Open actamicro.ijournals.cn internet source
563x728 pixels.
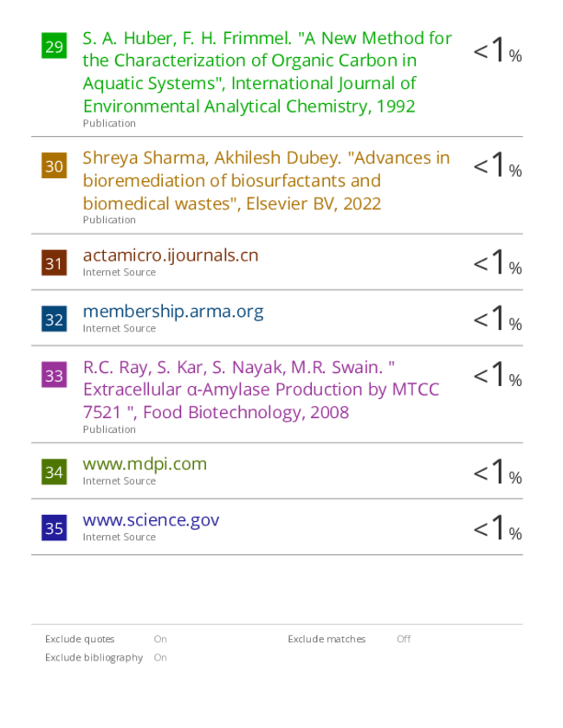pyautogui.click(x=171, y=255)
